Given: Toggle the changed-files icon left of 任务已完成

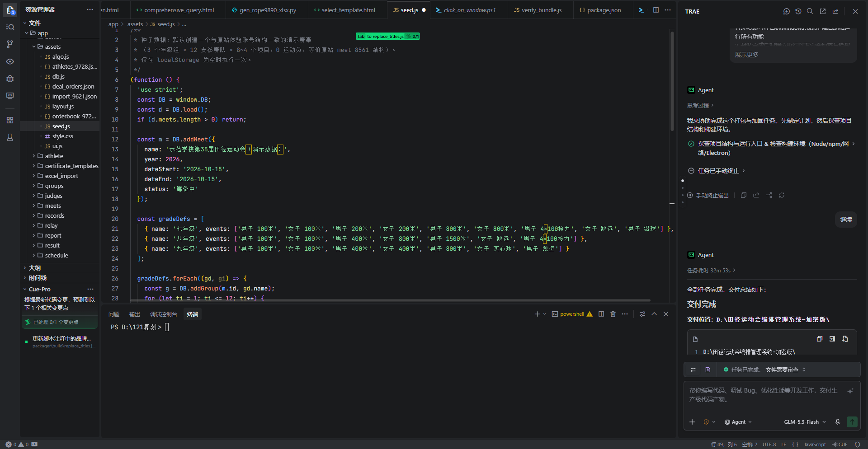Looking at the screenshot, I should (x=708, y=369).
